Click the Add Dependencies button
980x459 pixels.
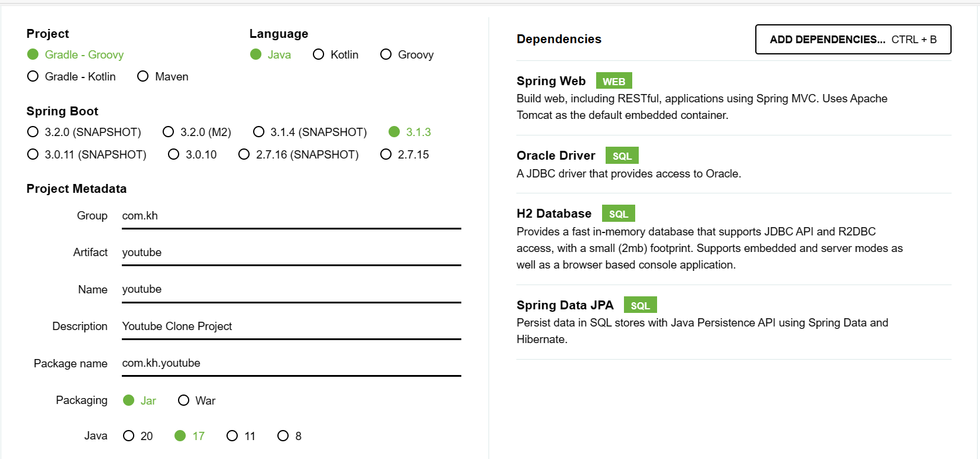[x=853, y=40]
